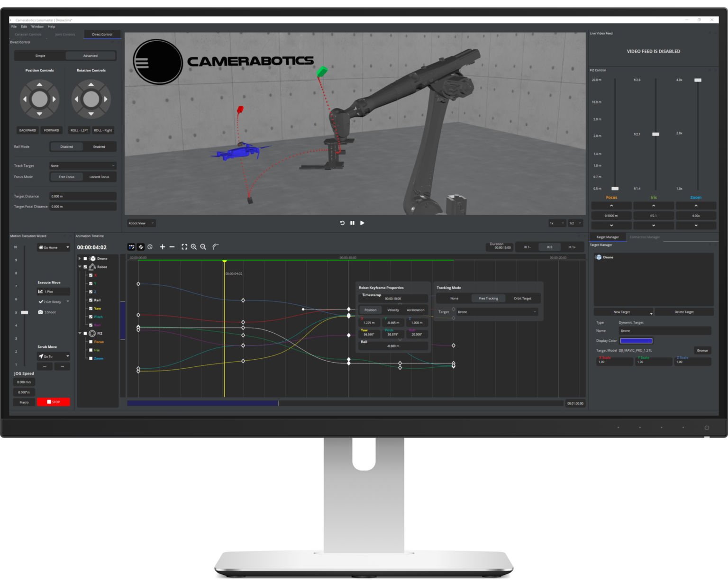Click the camera icon next to 3.Shoot
The width and height of the screenshot is (728, 582).
tap(40, 312)
